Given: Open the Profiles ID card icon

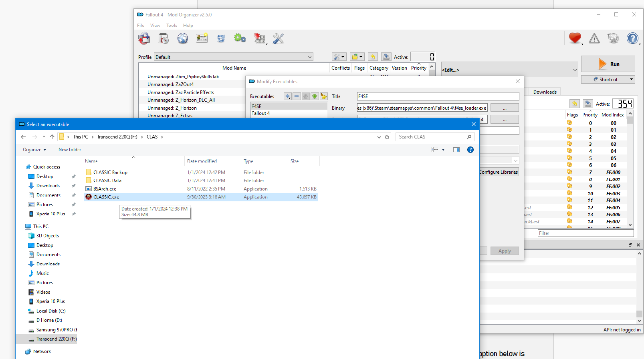Looking at the screenshot, I should point(202,38).
